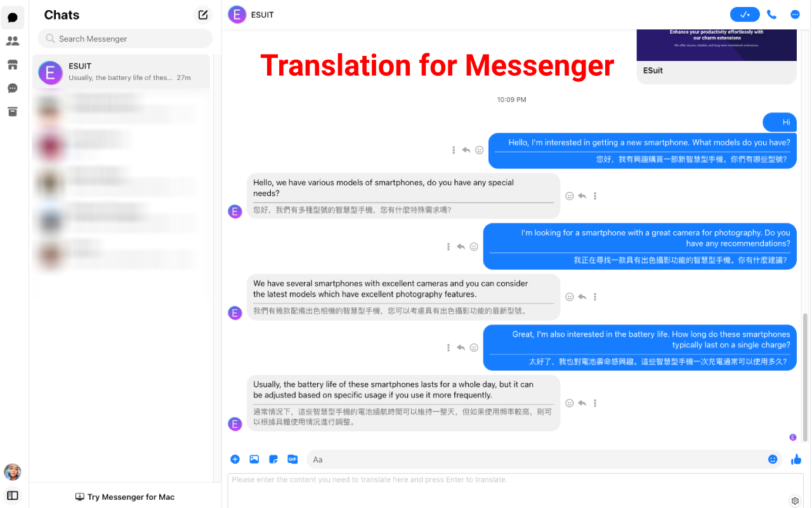Open the emoji picker in the message bar

click(772, 458)
